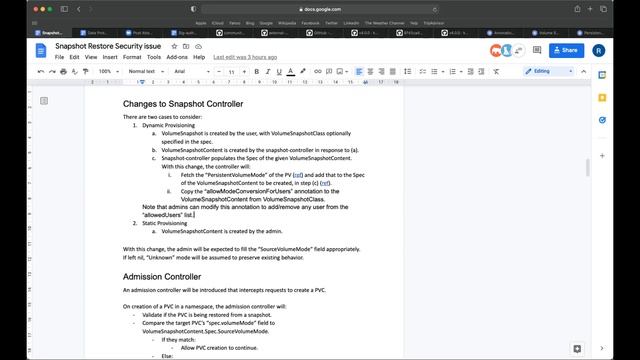Open the Help menu
The height and width of the screenshot is (360, 640).
199,57
